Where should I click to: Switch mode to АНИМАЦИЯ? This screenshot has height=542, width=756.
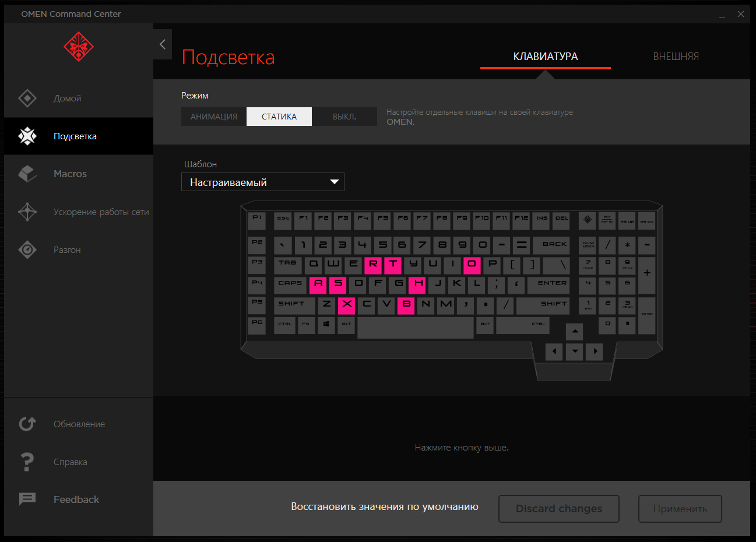[214, 117]
